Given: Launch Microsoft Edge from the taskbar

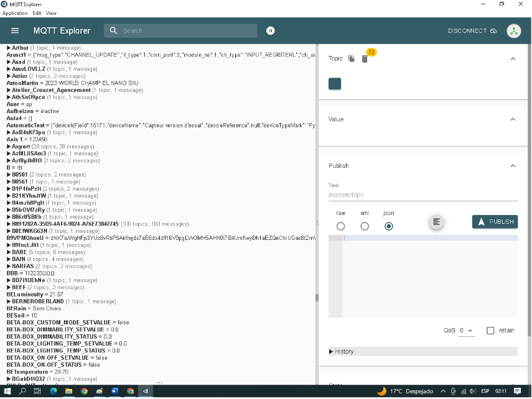Looking at the screenshot, I should pyautogui.click(x=54, y=391).
